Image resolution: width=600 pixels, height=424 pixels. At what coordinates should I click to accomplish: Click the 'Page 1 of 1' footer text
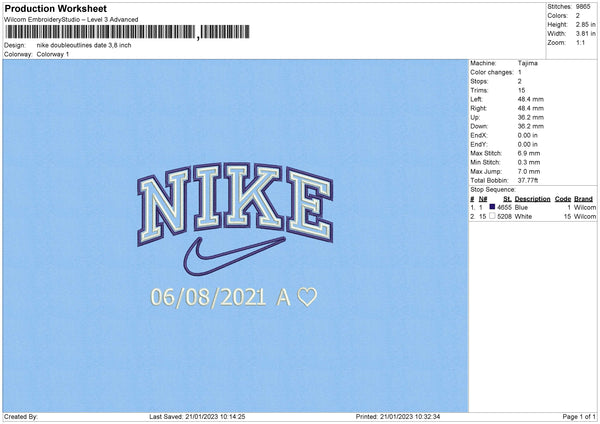[579, 417]
